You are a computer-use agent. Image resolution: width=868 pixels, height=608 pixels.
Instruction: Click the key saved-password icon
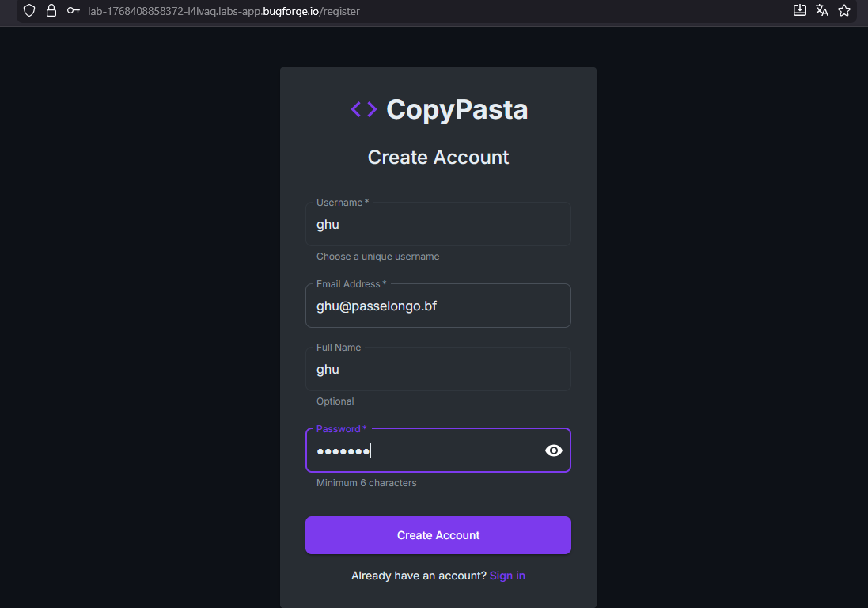coord(74,10)
